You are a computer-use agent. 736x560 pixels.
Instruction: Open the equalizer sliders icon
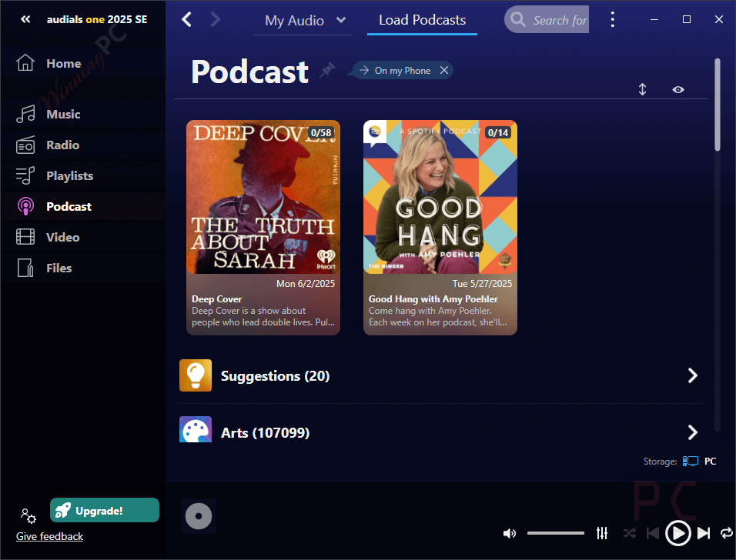pyautogui.click(x=602, y=533)
